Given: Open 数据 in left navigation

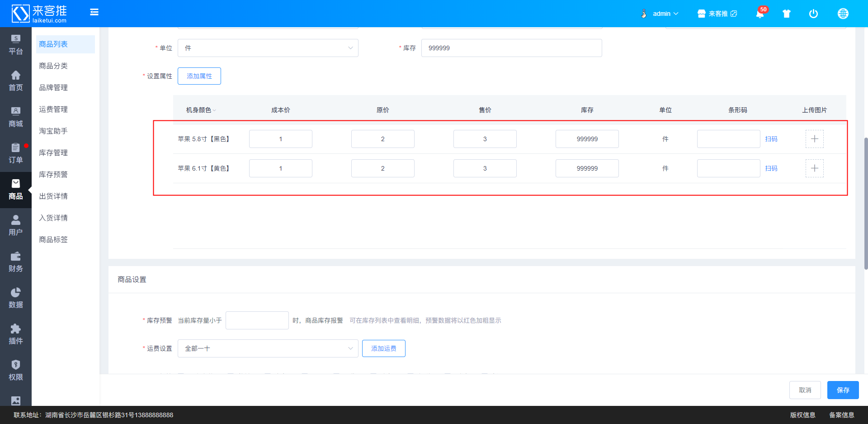Looking at the screenshot, I should (16, 299).
